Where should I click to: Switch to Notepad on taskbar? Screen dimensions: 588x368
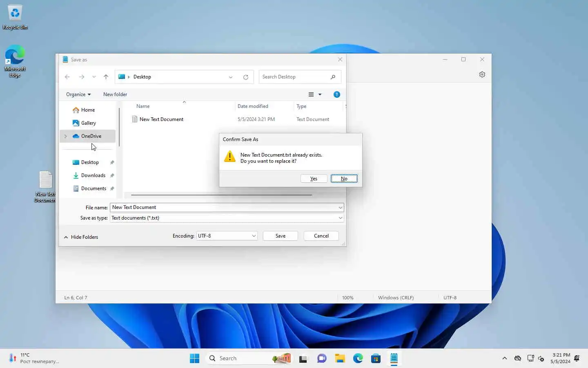[394, 359]
